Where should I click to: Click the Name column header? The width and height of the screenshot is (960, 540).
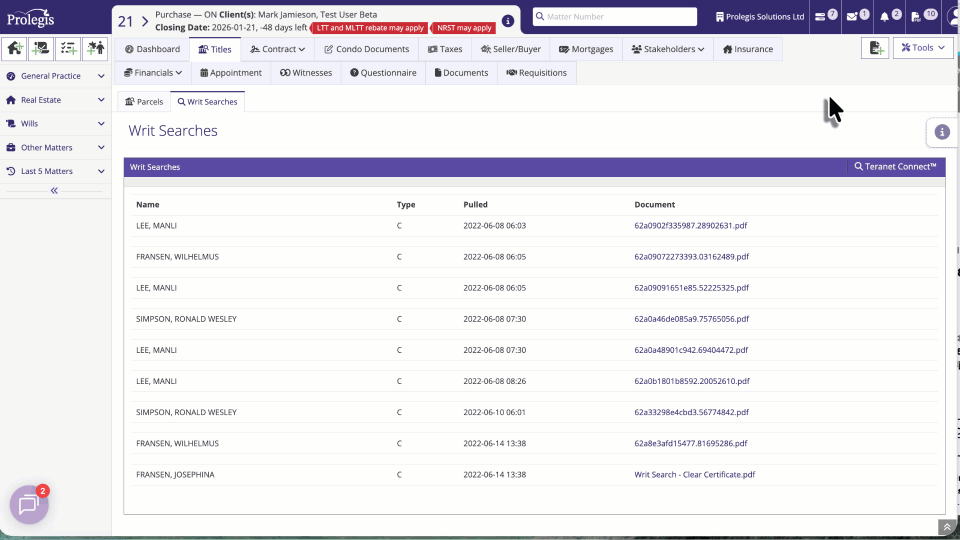tap(148, 204)
